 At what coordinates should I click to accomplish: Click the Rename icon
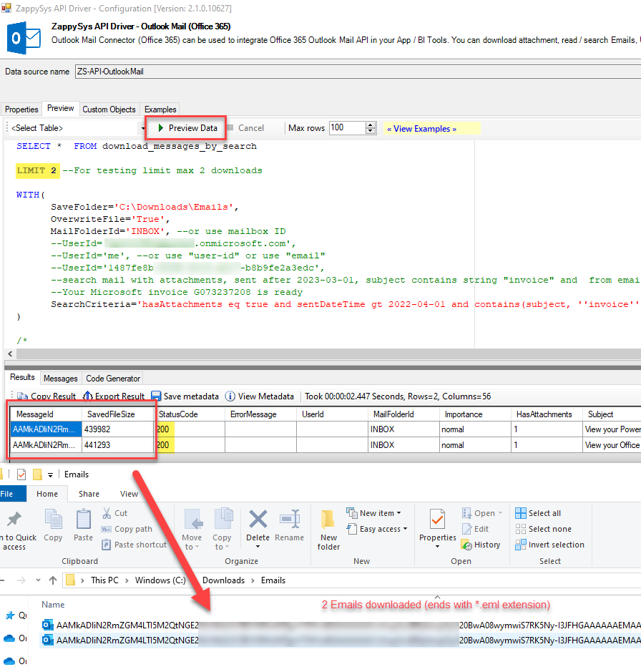289,519
